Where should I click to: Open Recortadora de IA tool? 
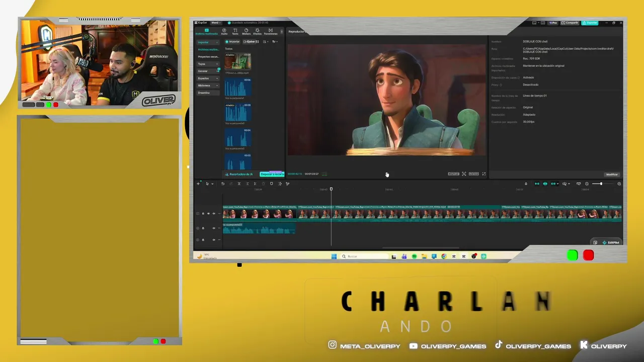click(x=239, y=174)
